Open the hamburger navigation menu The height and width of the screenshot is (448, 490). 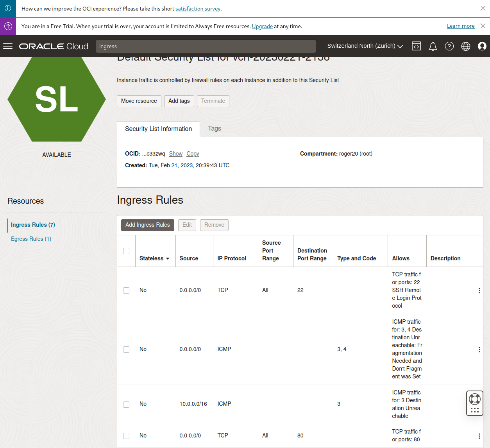[x=8, y=46]
